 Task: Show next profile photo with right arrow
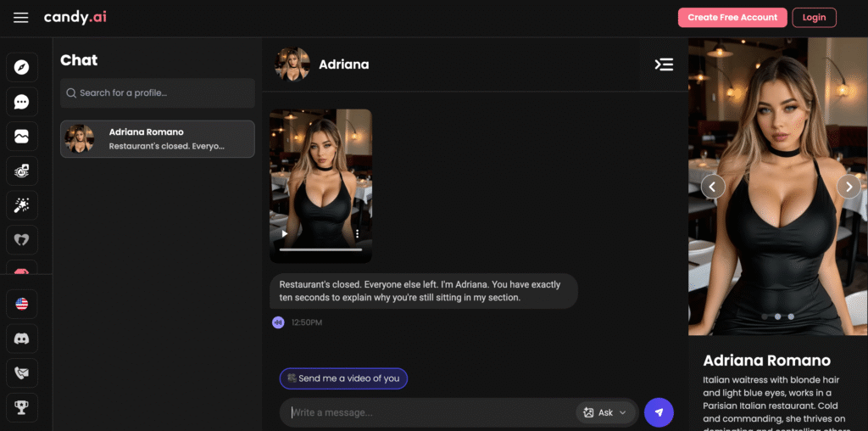point(849,187)
